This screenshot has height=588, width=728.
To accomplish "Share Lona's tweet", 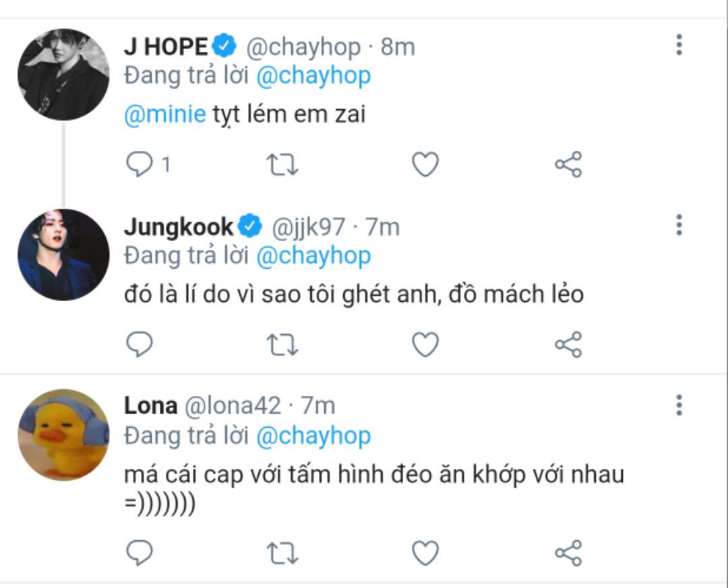I will point(568,553).
